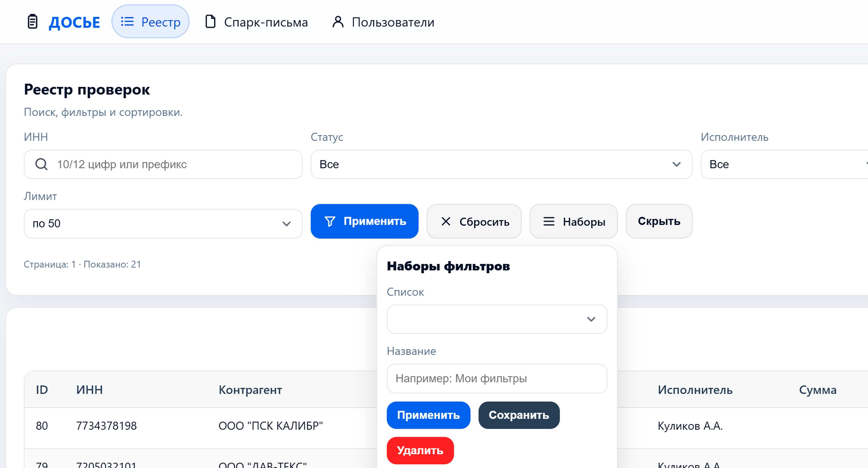Screen dimensions: 868x468
Task: Click the Исполнитель table column header
Action: [695, 390]
